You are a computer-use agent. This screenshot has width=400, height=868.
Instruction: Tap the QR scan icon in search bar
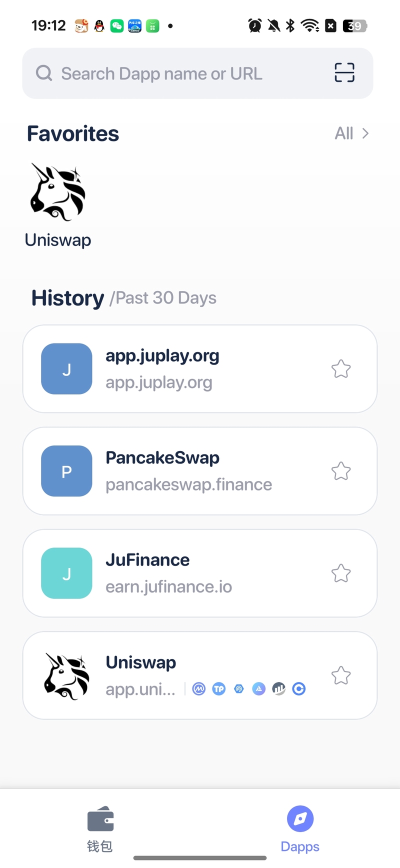(344, 72)
